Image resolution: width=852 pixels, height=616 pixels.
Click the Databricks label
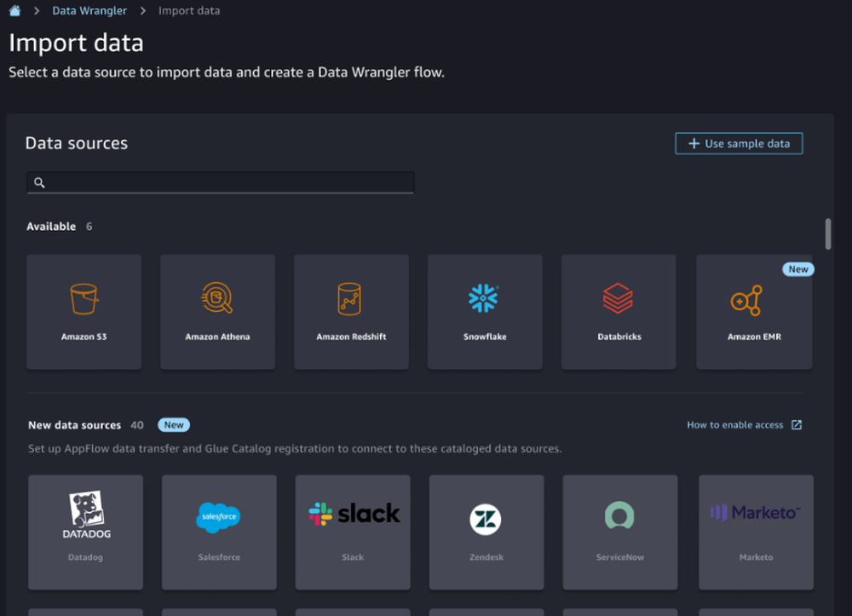click(x=619, y=337)
